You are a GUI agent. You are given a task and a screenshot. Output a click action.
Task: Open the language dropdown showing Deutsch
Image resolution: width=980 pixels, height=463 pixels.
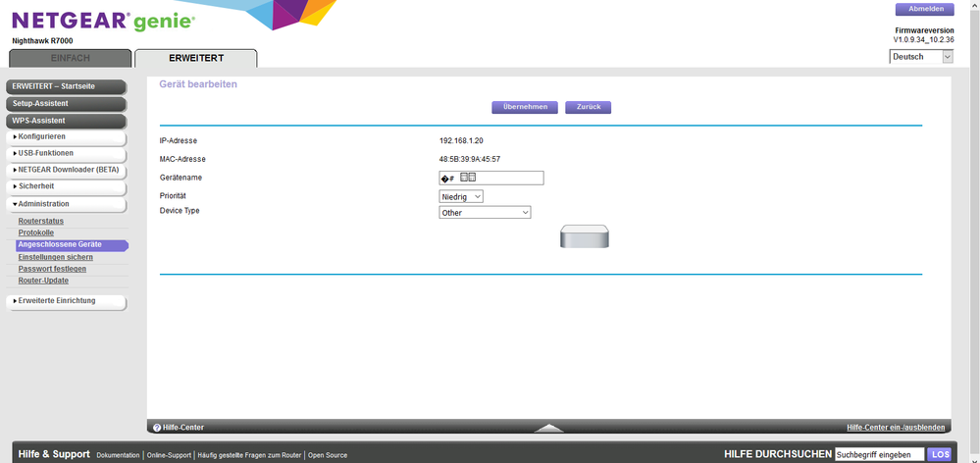921,57
